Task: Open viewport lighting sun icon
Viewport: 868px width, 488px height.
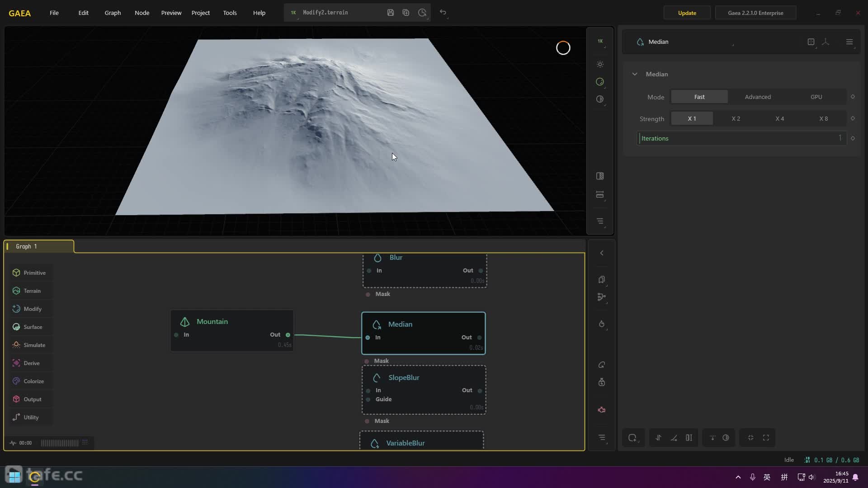Action: coord(600,64)
